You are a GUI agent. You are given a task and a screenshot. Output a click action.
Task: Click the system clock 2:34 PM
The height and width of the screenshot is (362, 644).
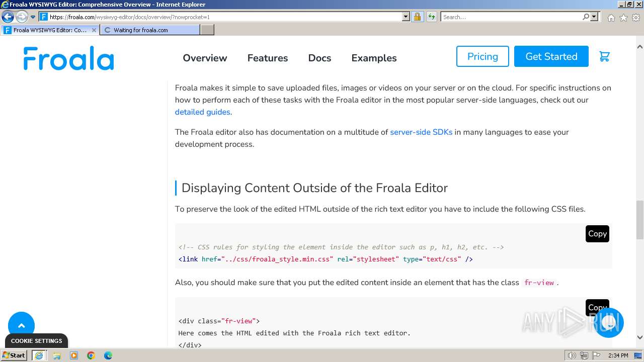coord(618,355)
